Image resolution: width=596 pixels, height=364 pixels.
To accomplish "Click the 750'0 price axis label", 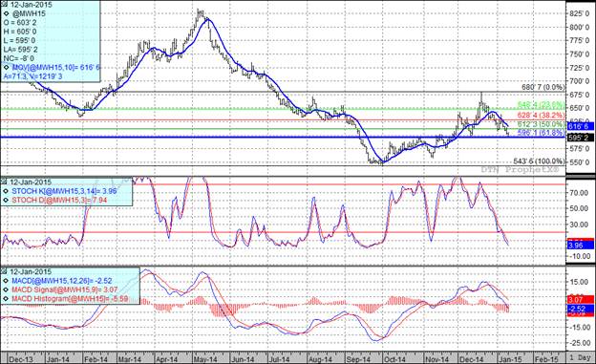I will tap(579, 54).
